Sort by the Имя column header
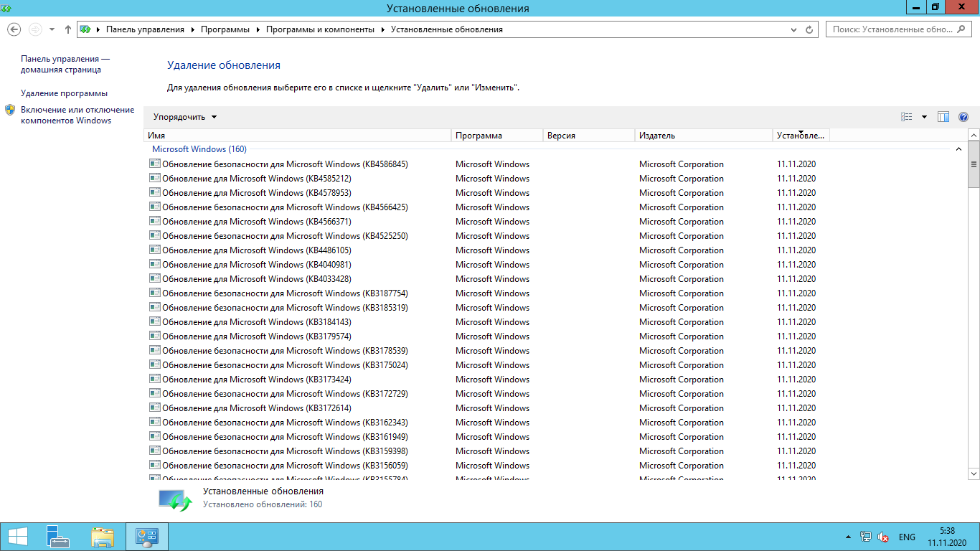Image resolution: width=980 pixels, height=551 pixels. pyautogui.click(x=298, y=136)
